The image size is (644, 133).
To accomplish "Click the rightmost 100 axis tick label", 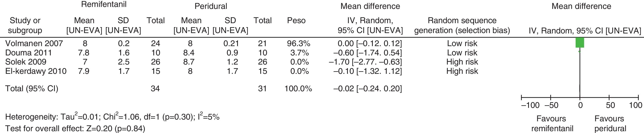I will tap(635, 105).
